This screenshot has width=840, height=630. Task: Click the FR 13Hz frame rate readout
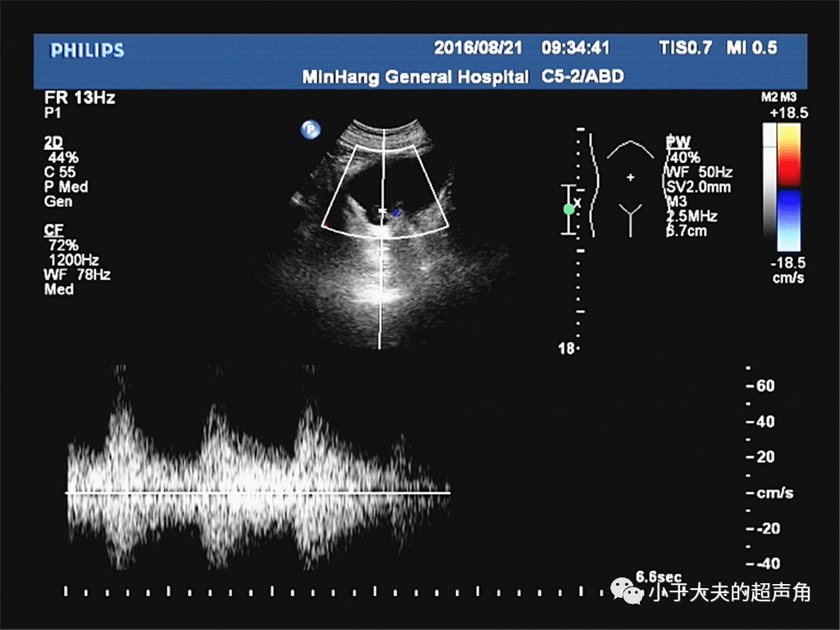point(80,98)
